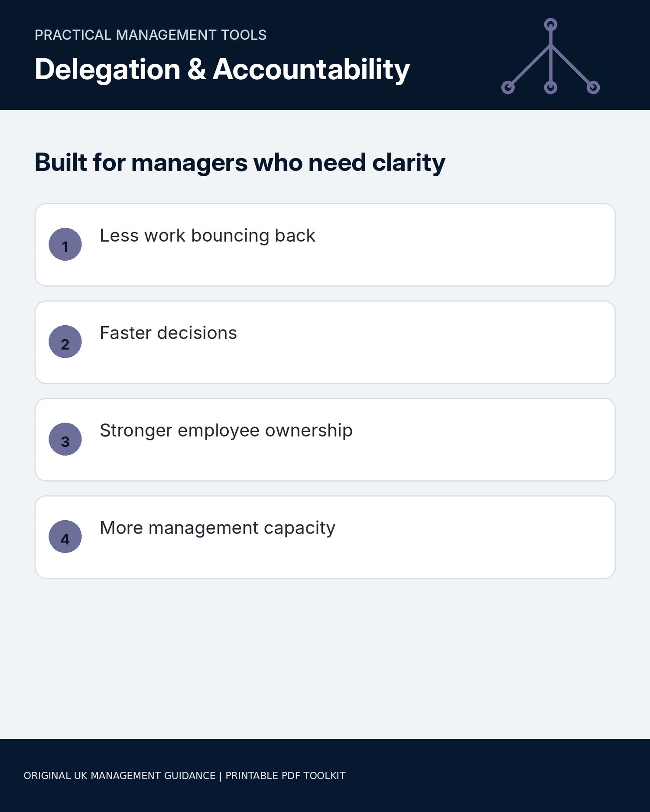Click the 'Delegation & Accountability' title
Image resolution: width=650 pixels, height=812 pixels.
pyautogui.click(x=222, y=70)
